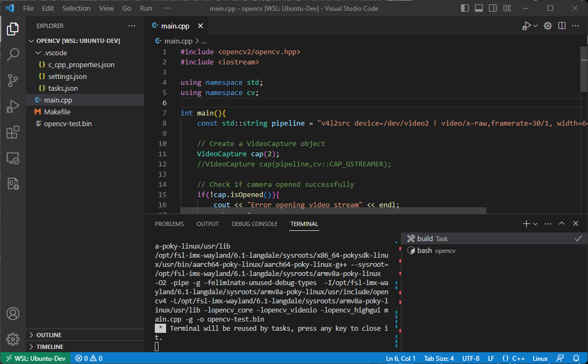The height and width of the screenshot is (364, 588).
Task: Change UTF-8 file encoding
Action: point(471,359)
